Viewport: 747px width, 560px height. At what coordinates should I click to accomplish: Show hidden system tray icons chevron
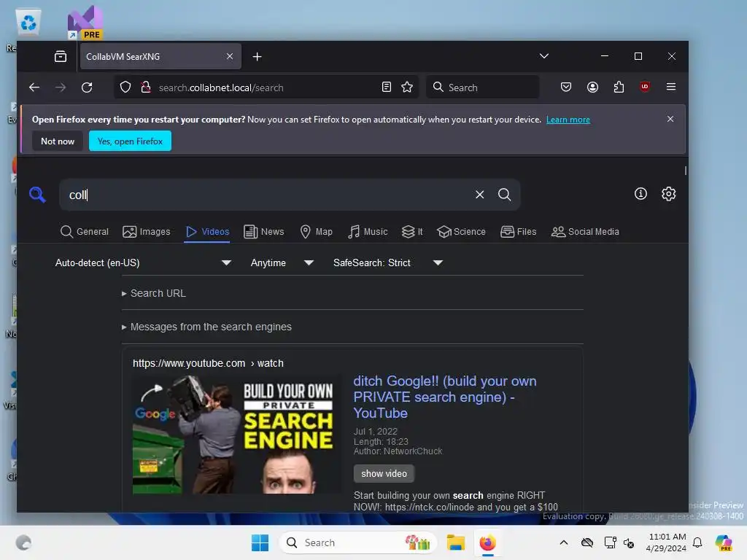(x=564, y=542)
